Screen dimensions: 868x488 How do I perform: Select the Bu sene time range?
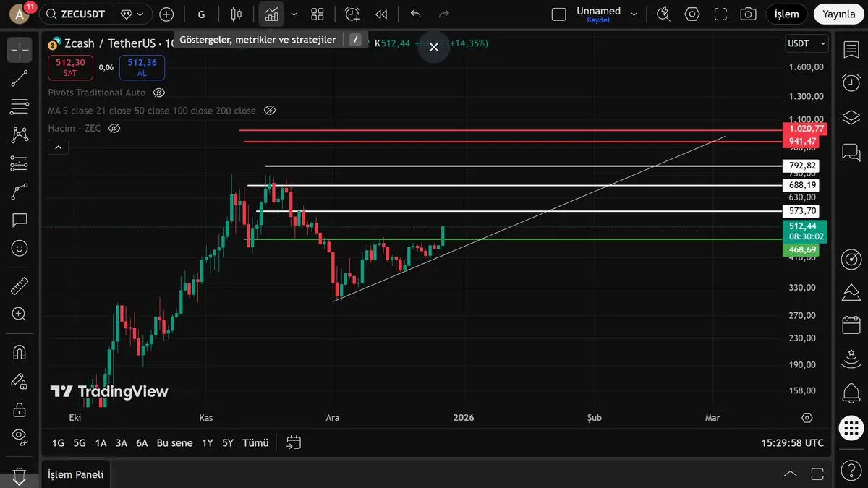(174, 442)
